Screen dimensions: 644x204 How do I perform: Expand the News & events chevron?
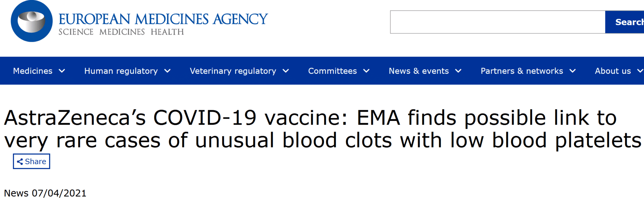[x=458, y=71]
